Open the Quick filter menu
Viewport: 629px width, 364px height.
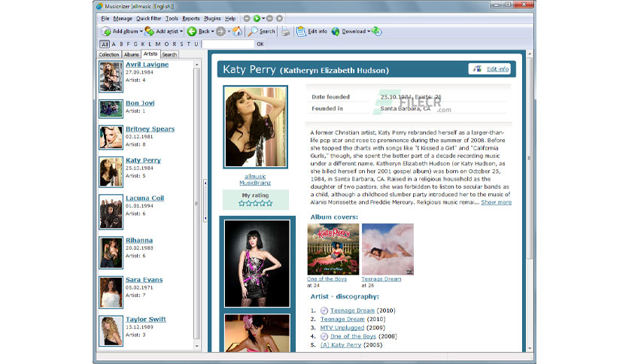pyautogui.click(x=148, y=19)
